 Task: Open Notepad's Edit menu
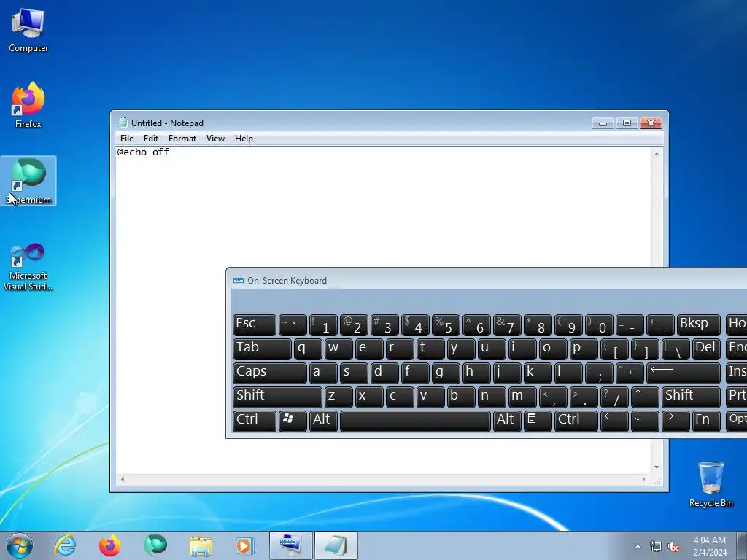pos(150,138)
